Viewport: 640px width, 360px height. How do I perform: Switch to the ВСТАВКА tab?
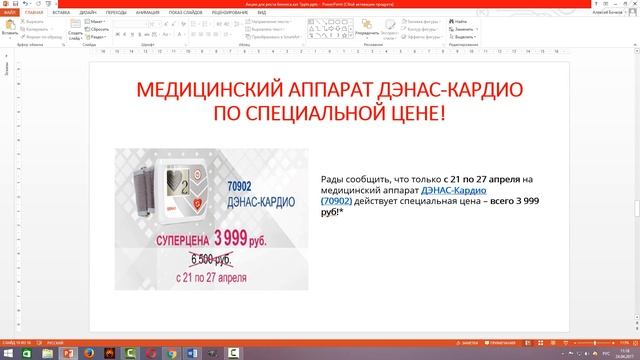(x=61, y=13)
